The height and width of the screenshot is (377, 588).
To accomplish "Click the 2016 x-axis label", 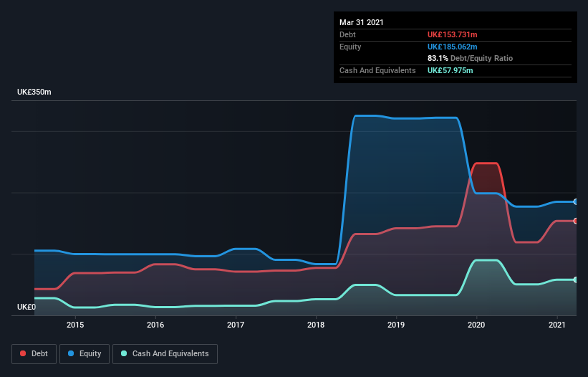I will (155, 325).
